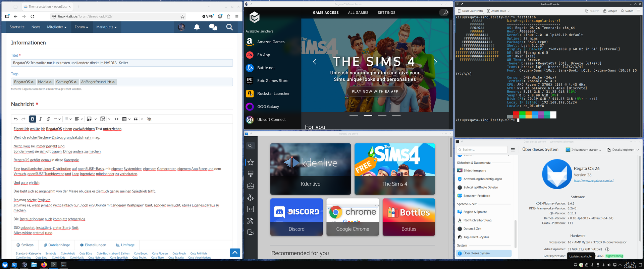644x269 pixels.
Task: Remove the Anfängerfreundlich tag
Action: (113, 82)
